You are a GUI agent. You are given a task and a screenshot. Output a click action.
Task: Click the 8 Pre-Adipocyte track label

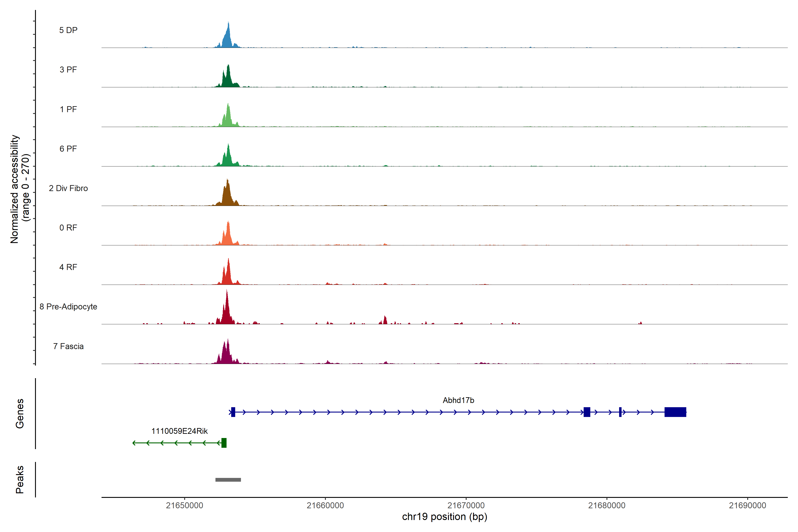click(x=68, y=307)
